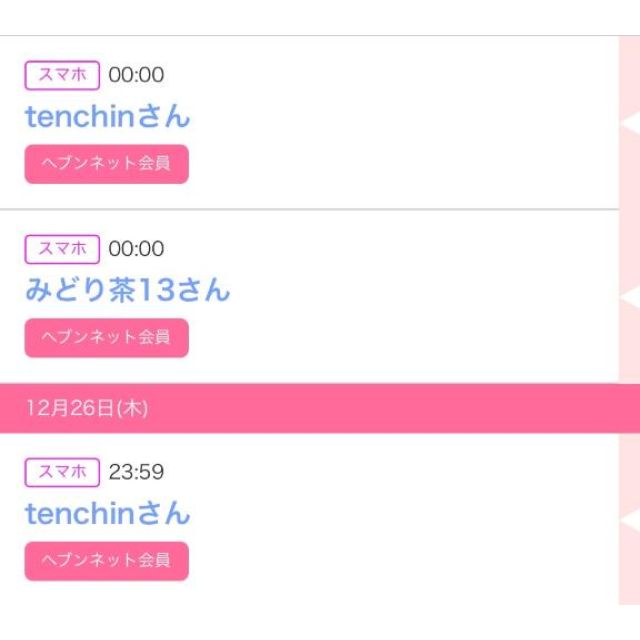Open tenchinさん profile from first 00:00 entry
Viewport: 640px width, 640px height.
(x=107, y=117)
